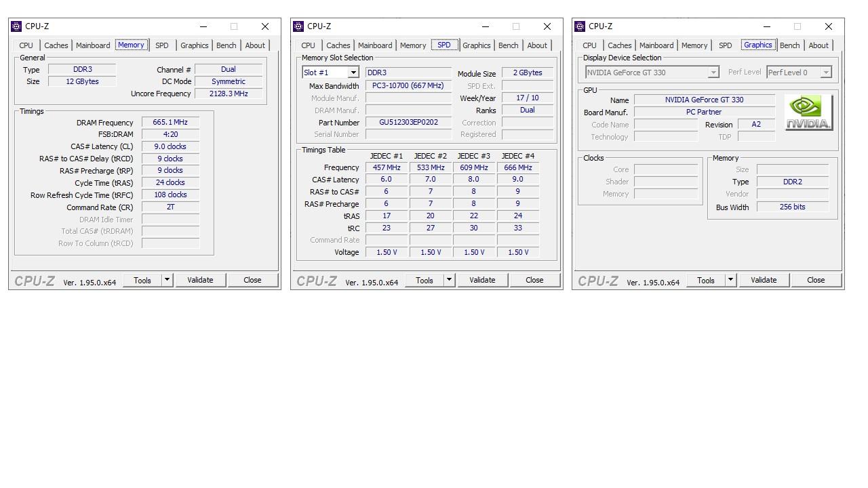Open Caches tab in Memory window
Viewport: 868px width, 488px height.
point(56,45)
